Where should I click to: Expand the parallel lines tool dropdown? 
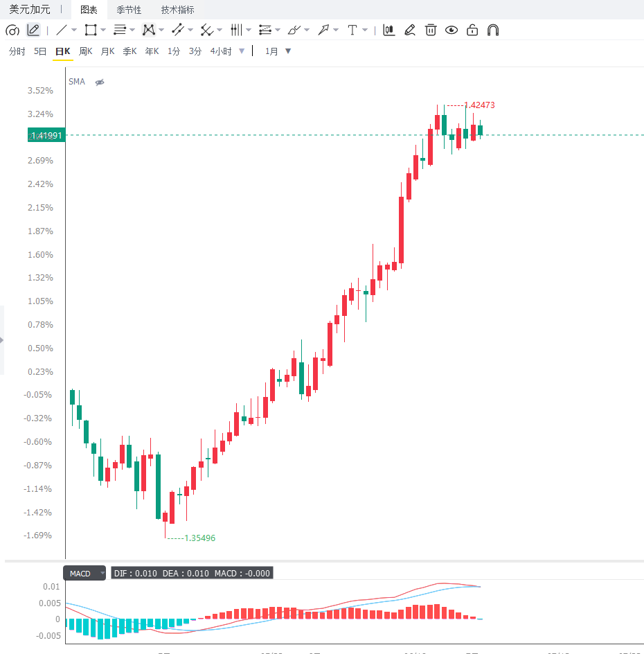[x=132, y=30]
